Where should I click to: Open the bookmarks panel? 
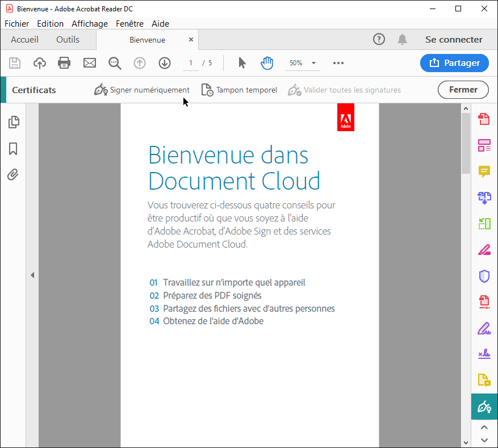pos(13,149)
